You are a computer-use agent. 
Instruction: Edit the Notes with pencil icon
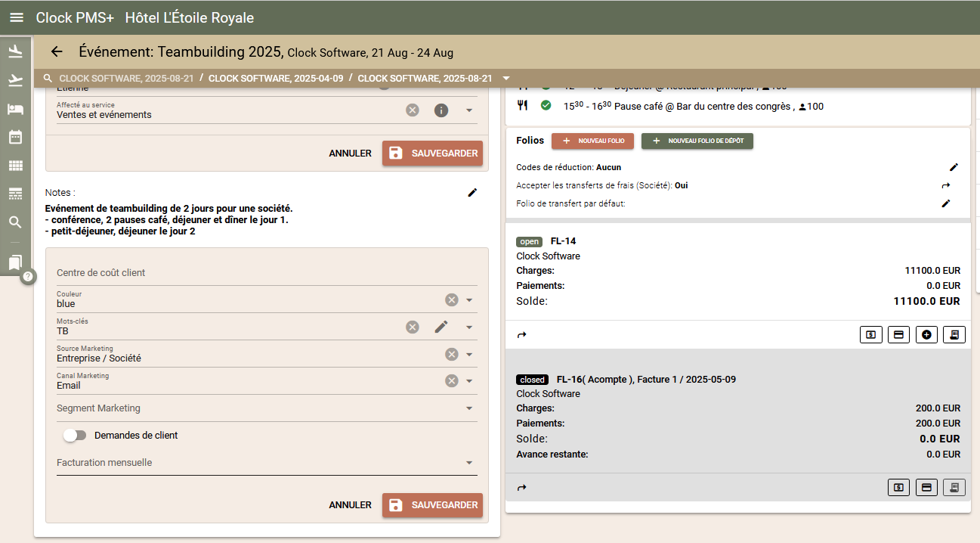click(x=472, y=193)
